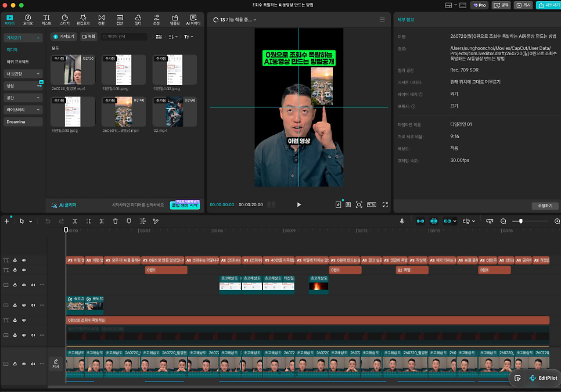Open the 캡션 captions tab icon
Image resolution: width=561 pixels, height=392 pixels.
point(120,20)
